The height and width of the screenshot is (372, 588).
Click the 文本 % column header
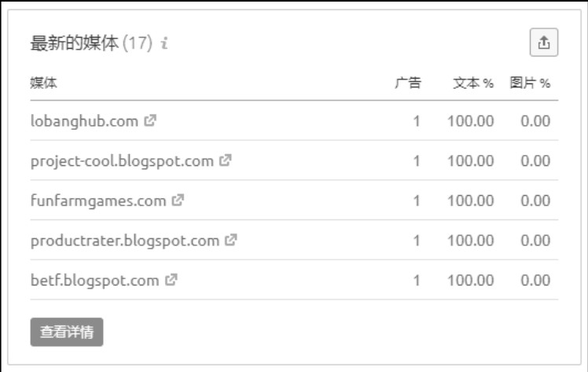pos(473,83)
